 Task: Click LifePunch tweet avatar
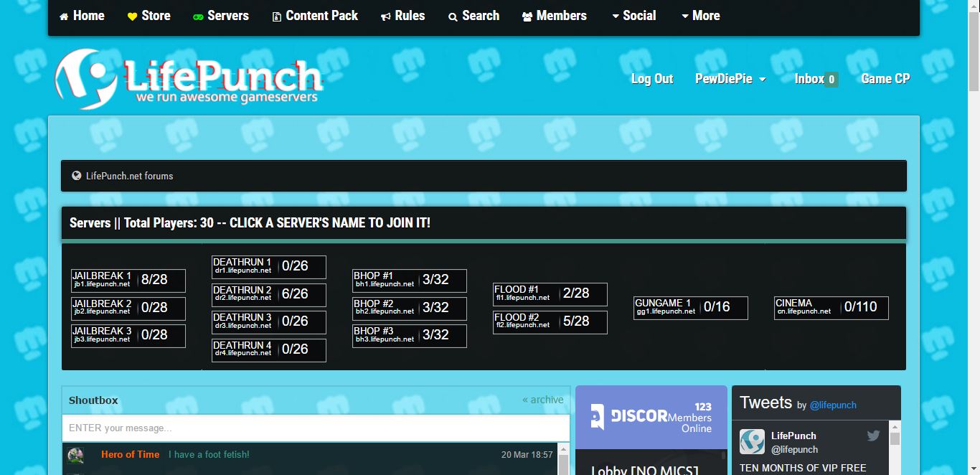(753, 442)
